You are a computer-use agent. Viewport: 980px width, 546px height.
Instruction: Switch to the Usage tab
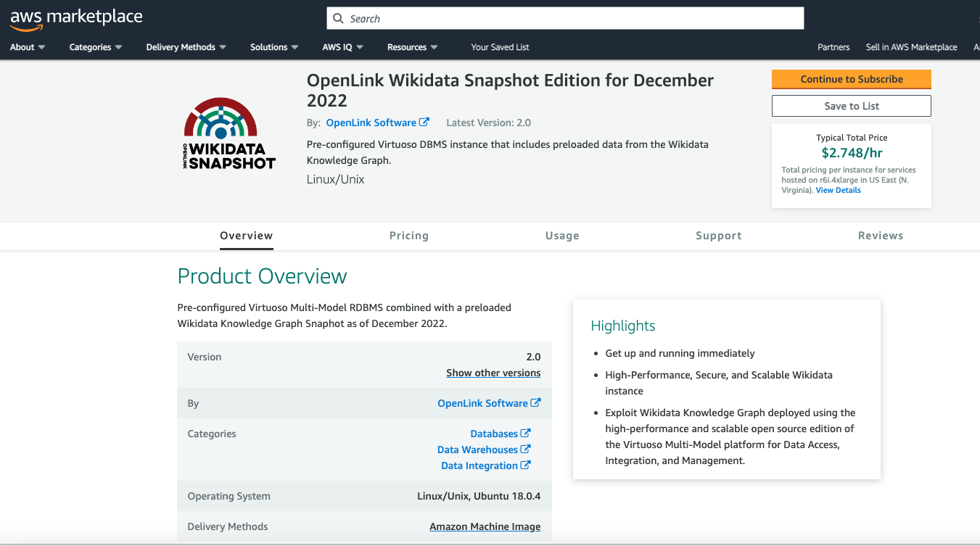pos(562,236)
